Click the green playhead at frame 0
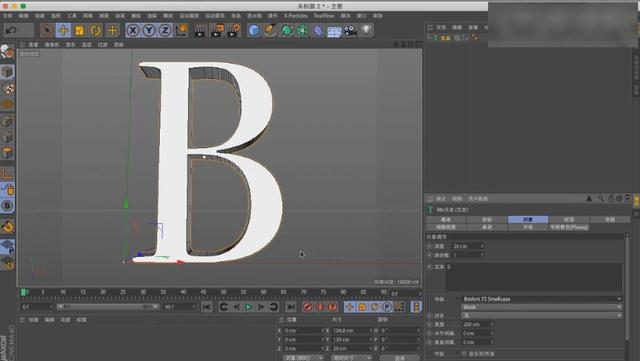The image size is (640, 361). click(24, 292)
